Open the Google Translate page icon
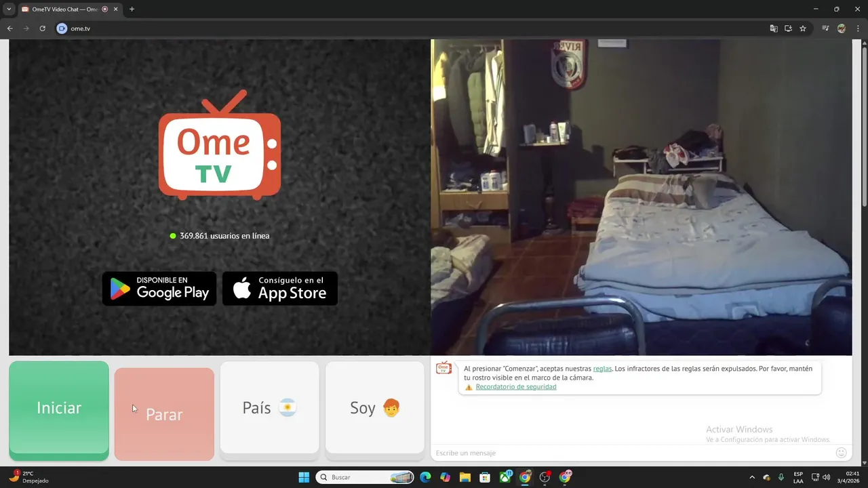Screen dimensions: 868x488 click(x=774, y=28)
